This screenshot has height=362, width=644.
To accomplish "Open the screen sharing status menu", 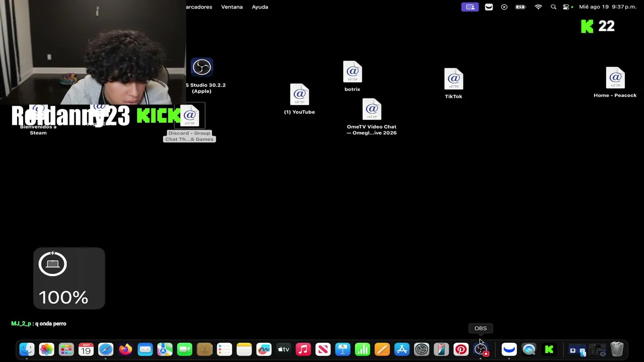I will (x=470, y=7).
